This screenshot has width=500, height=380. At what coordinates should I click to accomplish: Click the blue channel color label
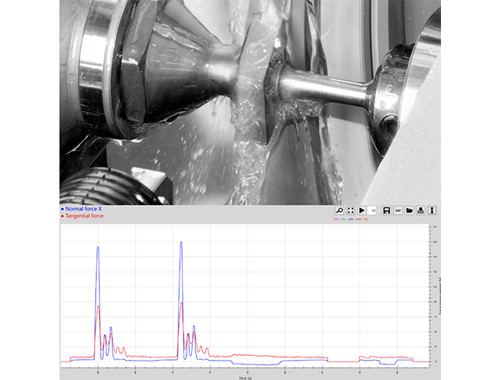click(x=351, y=219)
